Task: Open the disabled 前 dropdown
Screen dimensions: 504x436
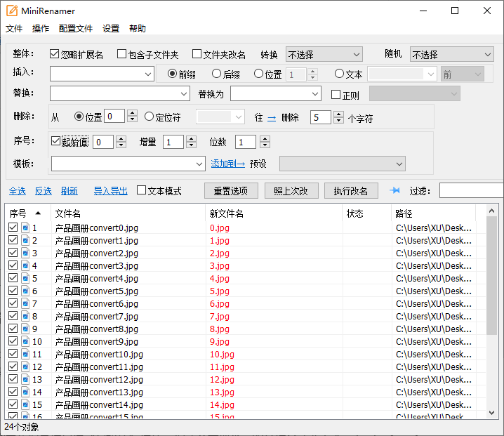Action: 463,74
